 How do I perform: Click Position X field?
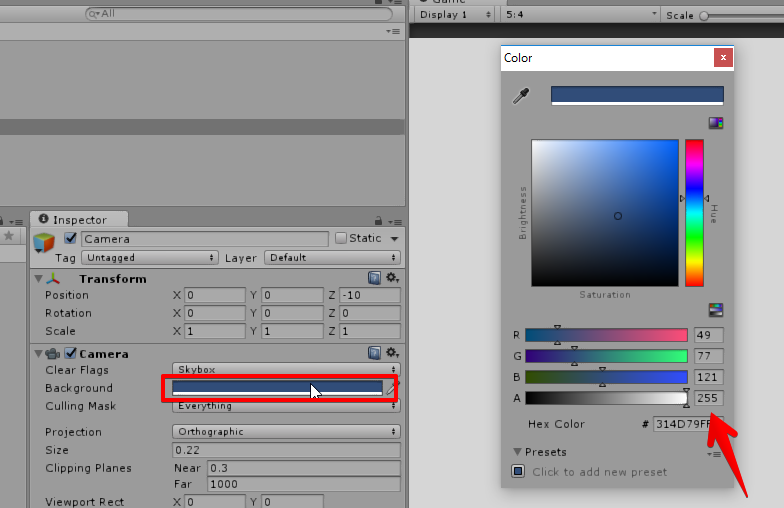(x=214, y=295)
